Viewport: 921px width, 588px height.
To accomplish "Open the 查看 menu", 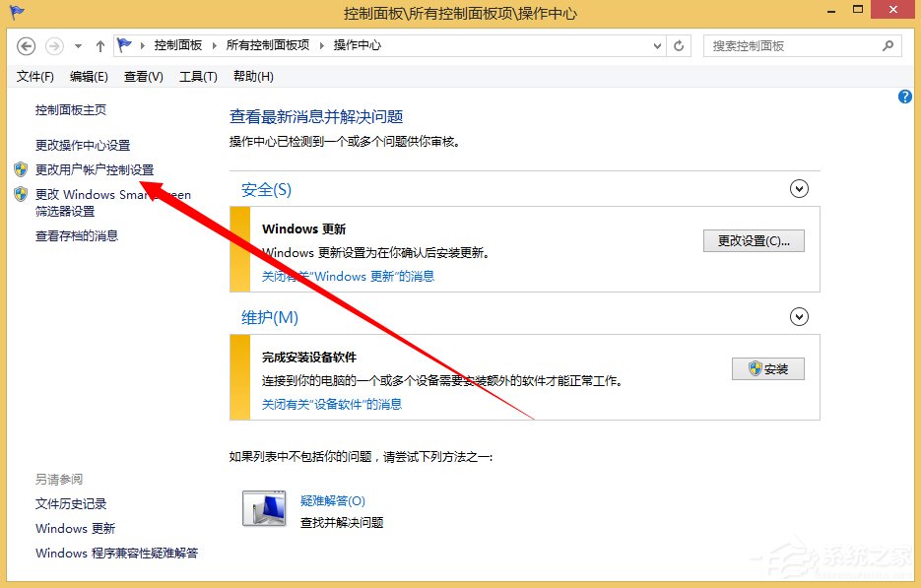I will [143, 76].
